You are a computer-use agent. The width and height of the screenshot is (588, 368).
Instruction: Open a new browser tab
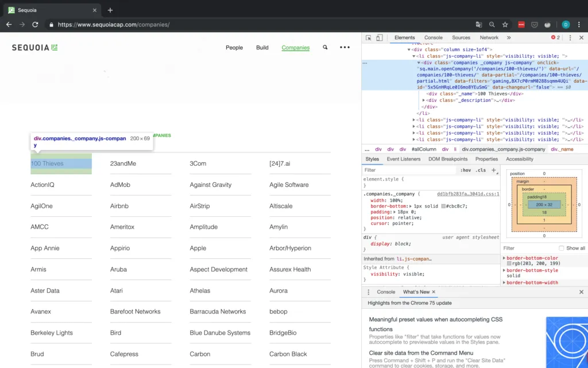click(x=110, y=10)
